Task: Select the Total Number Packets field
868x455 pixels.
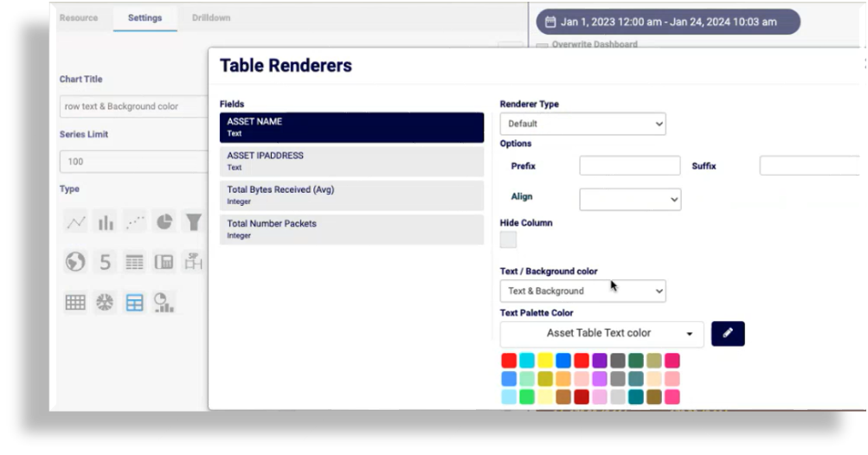Action: click(351, 230)
